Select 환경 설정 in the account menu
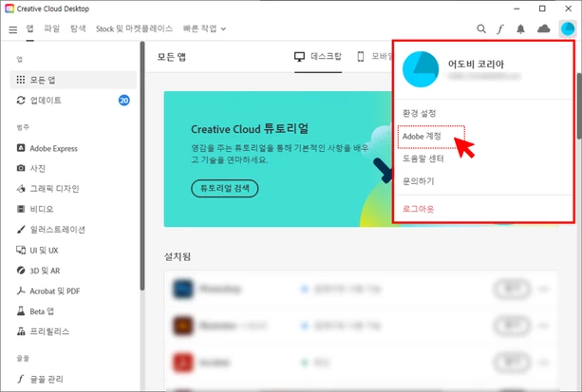Viewport: 582px width, 392px height. point(419,113)
